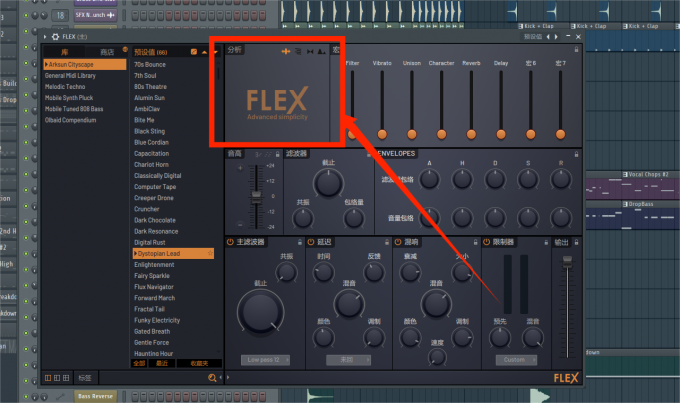Show 收藏夹 favorites tab

pyautogui.click(x=199, y=363)
